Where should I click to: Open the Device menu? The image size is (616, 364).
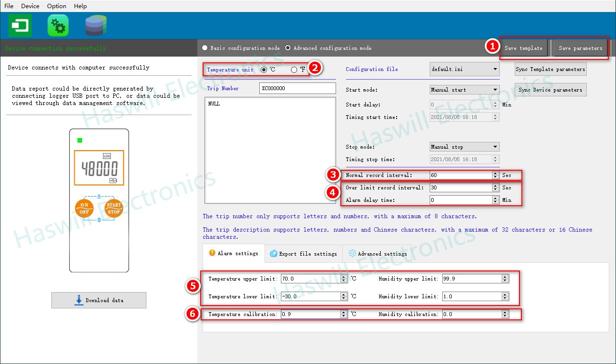30,6
